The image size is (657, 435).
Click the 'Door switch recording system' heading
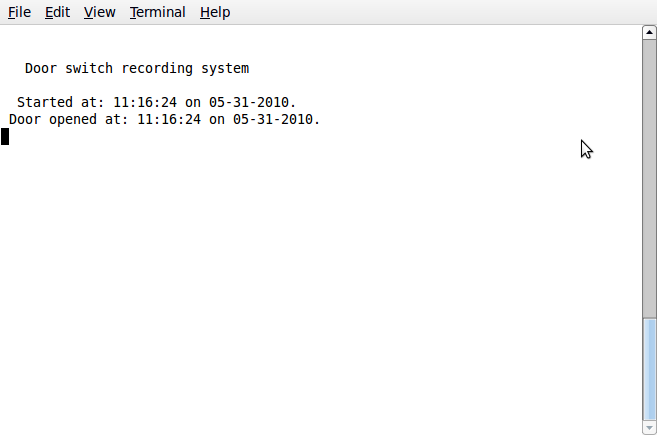click(x=137, y=69)
